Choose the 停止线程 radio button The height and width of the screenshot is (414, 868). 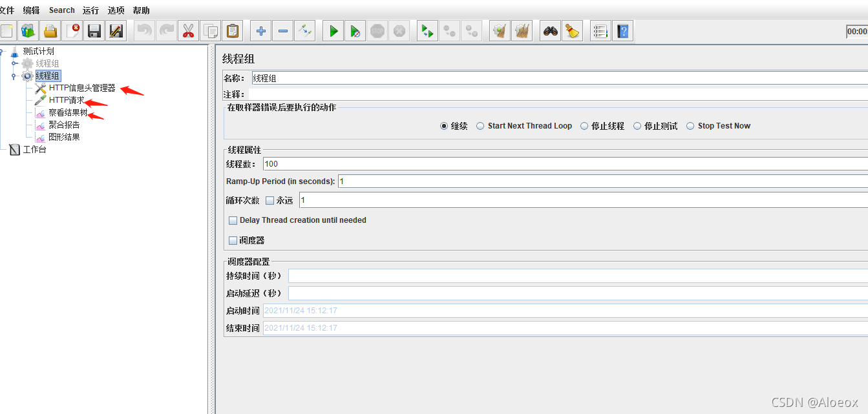584,126
